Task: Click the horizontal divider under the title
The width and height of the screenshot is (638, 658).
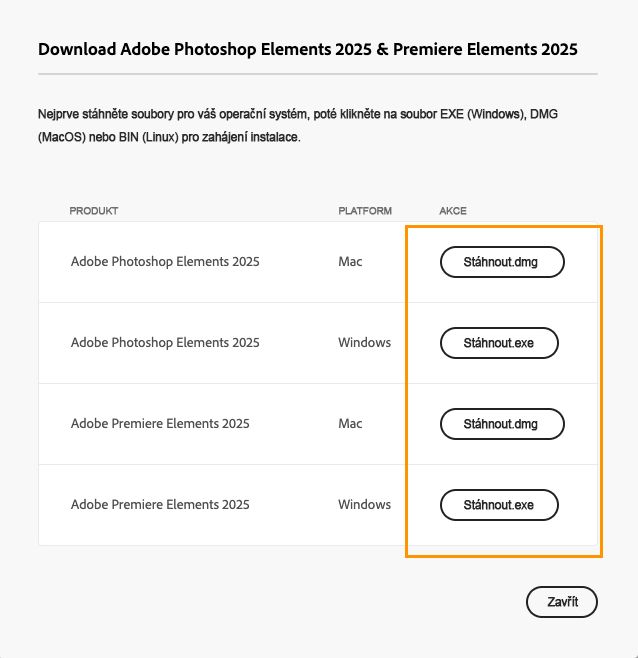Action: (x=318, y=74)
